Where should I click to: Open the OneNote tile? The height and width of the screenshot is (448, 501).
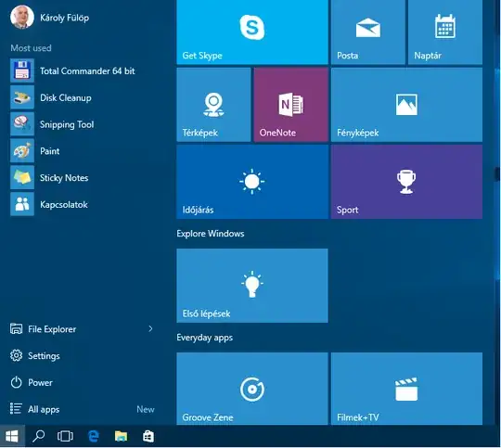(290, 105)
